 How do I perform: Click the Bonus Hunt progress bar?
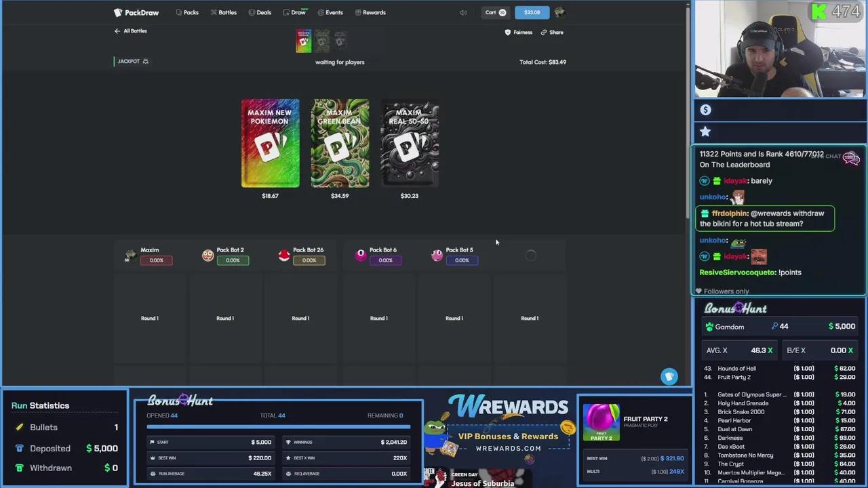click(x=278, y=427)
